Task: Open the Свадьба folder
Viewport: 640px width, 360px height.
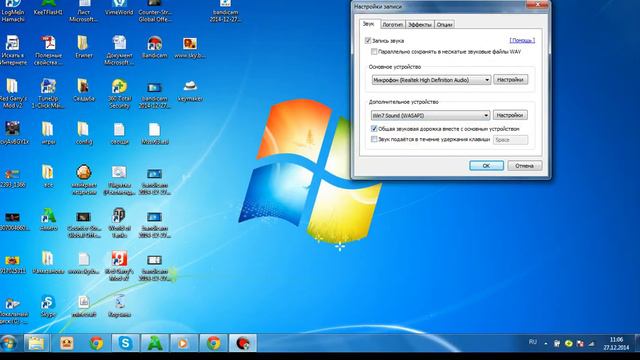Action: pyautogui.click(x=83, y=90)
